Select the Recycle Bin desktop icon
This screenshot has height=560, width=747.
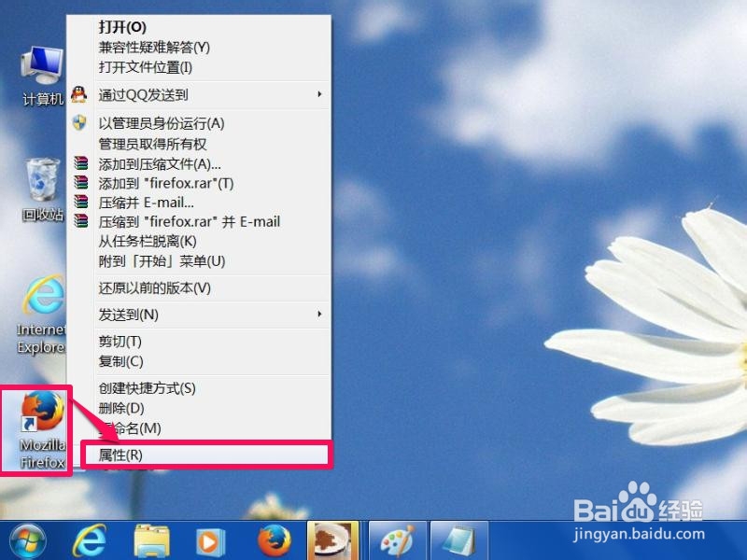(42, 190)
